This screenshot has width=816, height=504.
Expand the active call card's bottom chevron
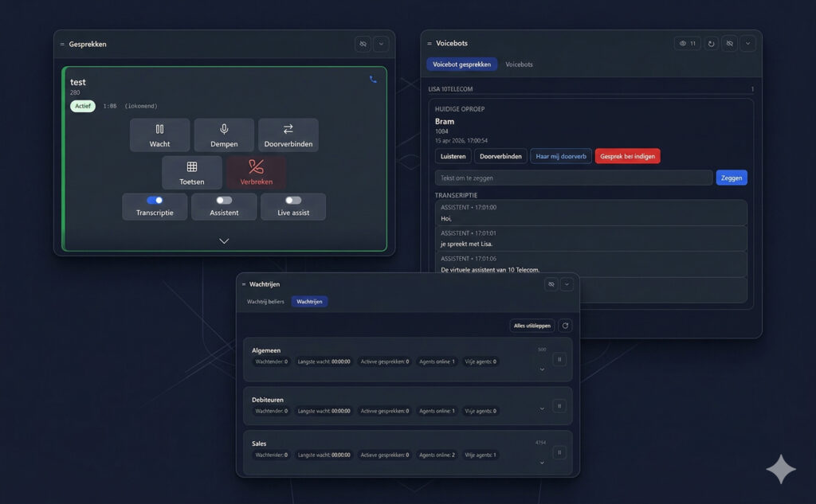(224, 240)
